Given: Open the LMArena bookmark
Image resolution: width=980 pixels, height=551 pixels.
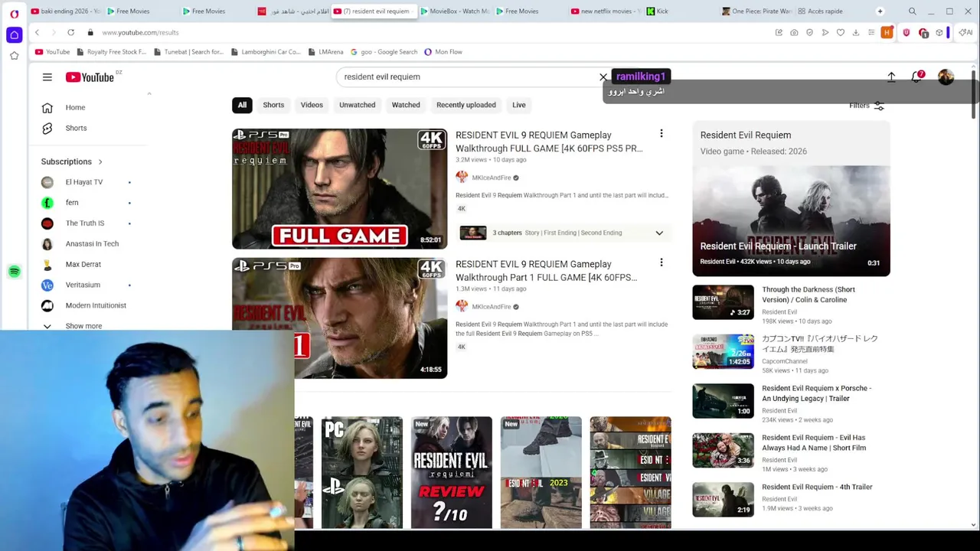Looking at the screenshot, I should pos(325,52).
